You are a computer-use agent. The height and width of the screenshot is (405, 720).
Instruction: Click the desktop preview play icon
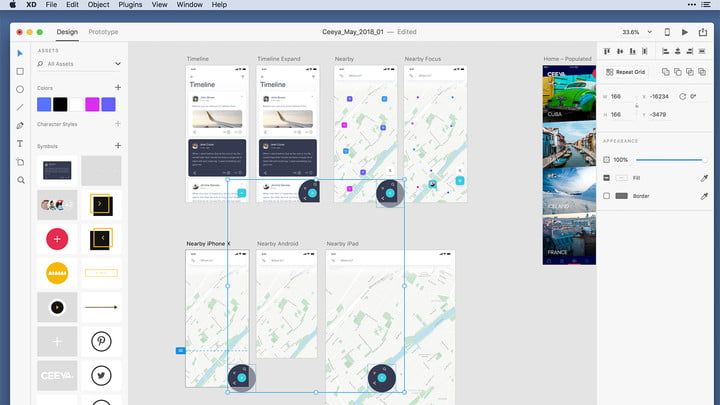(684, 32)
